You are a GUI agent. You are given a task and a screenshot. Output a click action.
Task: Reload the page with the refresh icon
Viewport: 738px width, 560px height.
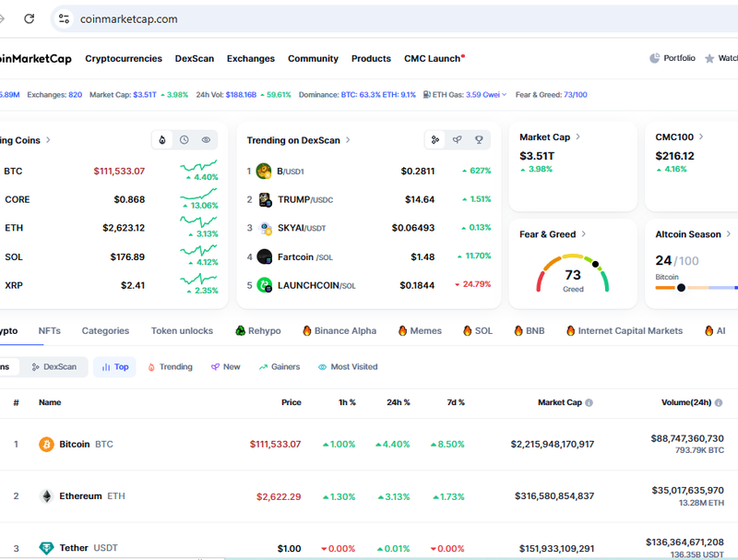click(x=30, y=18)
